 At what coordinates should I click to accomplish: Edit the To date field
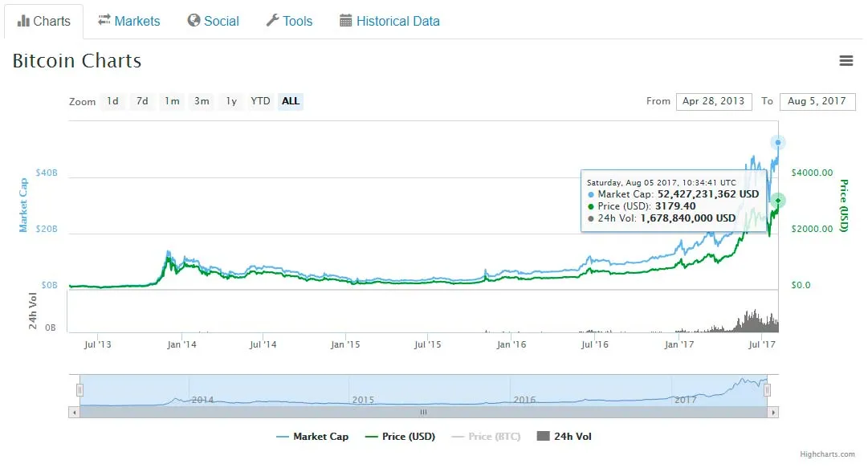[x=817, y=101]
